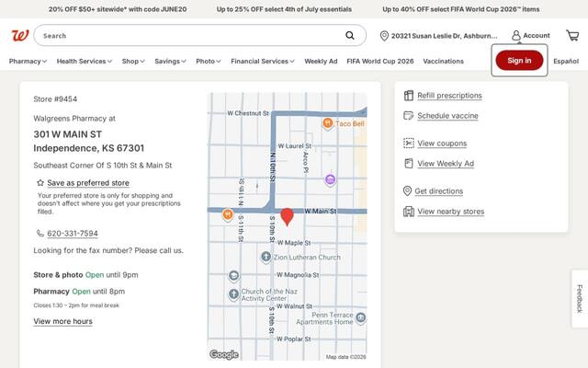Call the 620-331-7594 phone link

73,233
